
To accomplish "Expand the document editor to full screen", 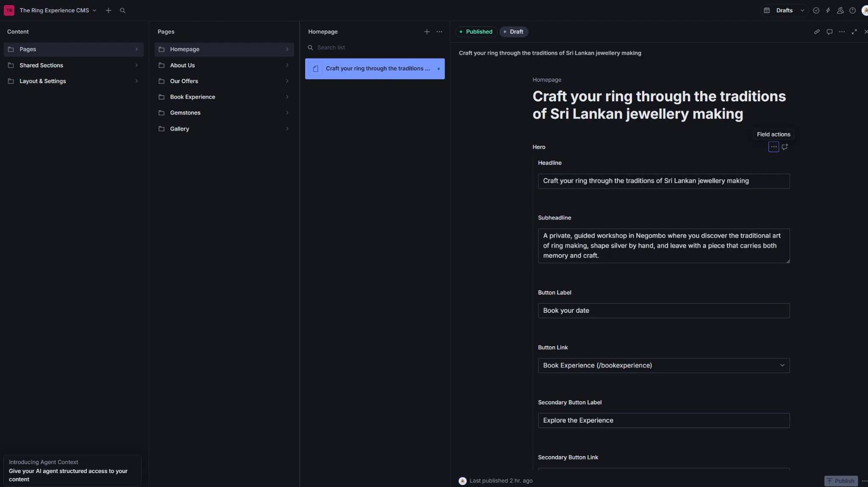I will click(854, 32).
